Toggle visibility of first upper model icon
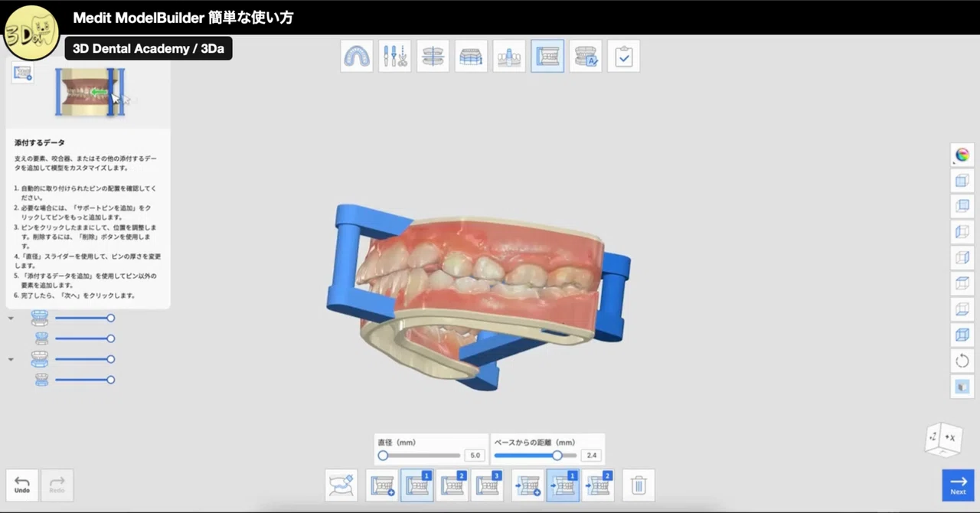980x513 pixels. tap(40, 318)
